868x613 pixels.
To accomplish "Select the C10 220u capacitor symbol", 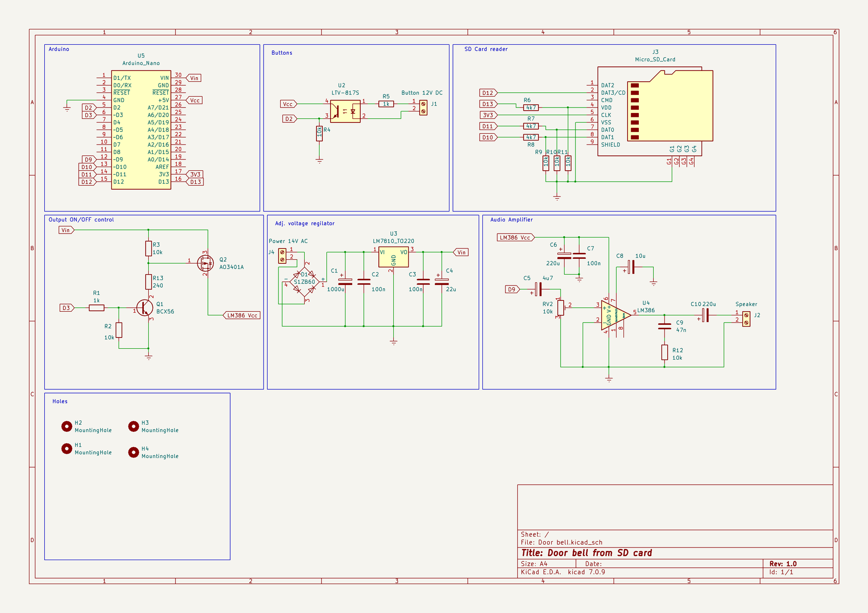I will tap(705, 315).
